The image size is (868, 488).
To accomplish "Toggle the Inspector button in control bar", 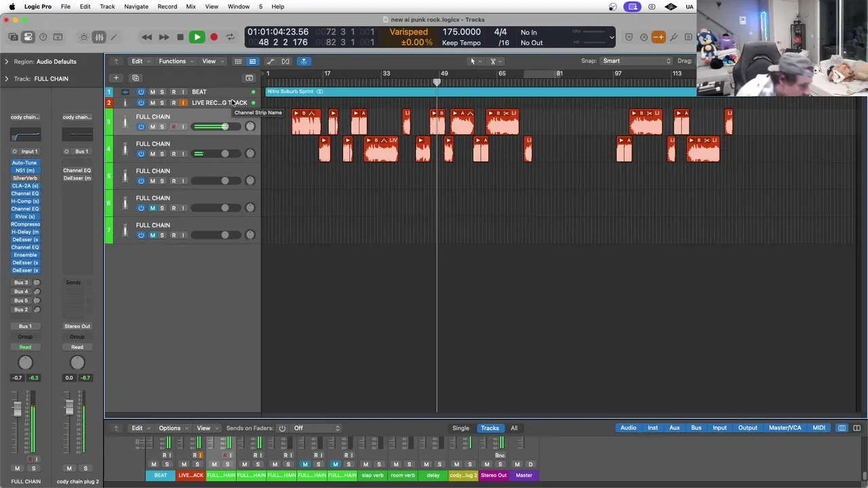I will coord(28,37).
